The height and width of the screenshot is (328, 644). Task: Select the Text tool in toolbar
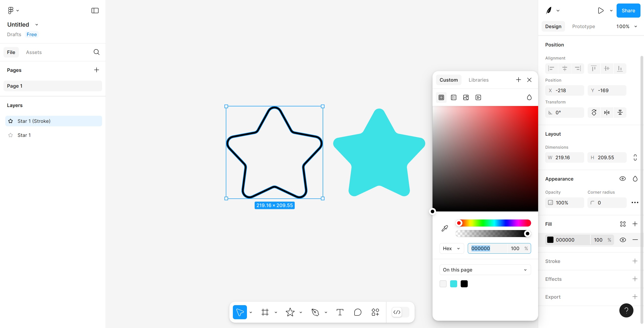340,312
